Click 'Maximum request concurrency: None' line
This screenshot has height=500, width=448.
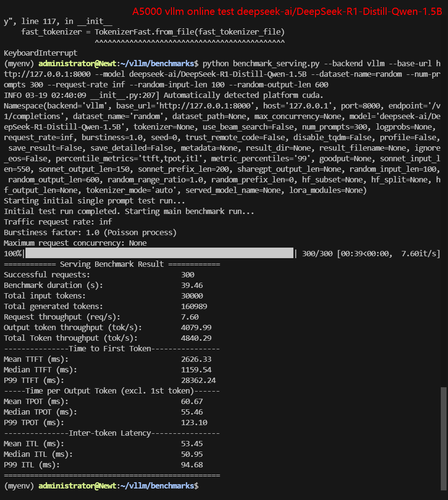click(75, 243)
